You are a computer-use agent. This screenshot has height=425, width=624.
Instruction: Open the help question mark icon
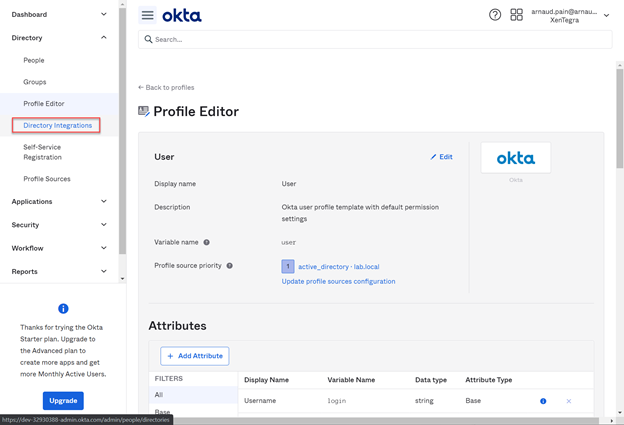pyautogui.click(x=495, y=15)
